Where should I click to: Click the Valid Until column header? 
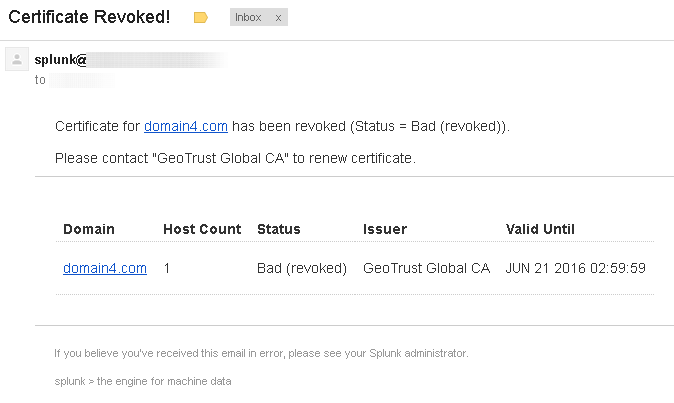(x=540, y=229)
